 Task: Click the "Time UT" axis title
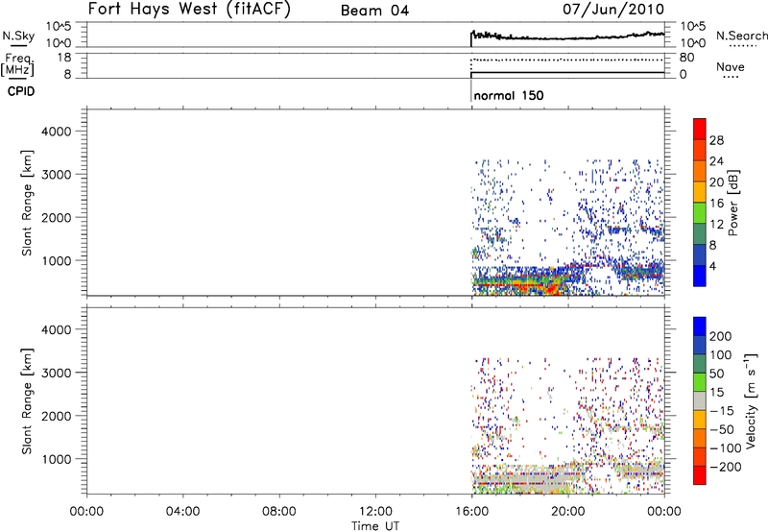(x=375, y=526)
